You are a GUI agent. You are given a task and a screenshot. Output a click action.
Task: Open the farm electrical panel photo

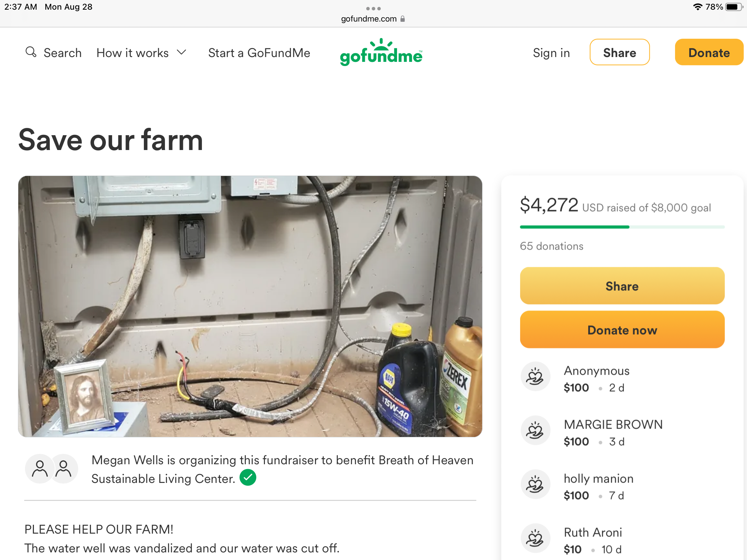pyautogui.click(x=250, y=306)
